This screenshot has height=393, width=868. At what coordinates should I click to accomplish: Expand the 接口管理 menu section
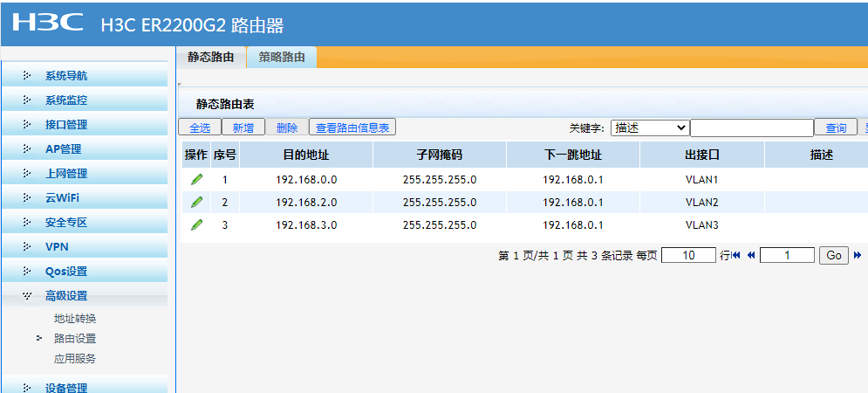coord(85,125)
